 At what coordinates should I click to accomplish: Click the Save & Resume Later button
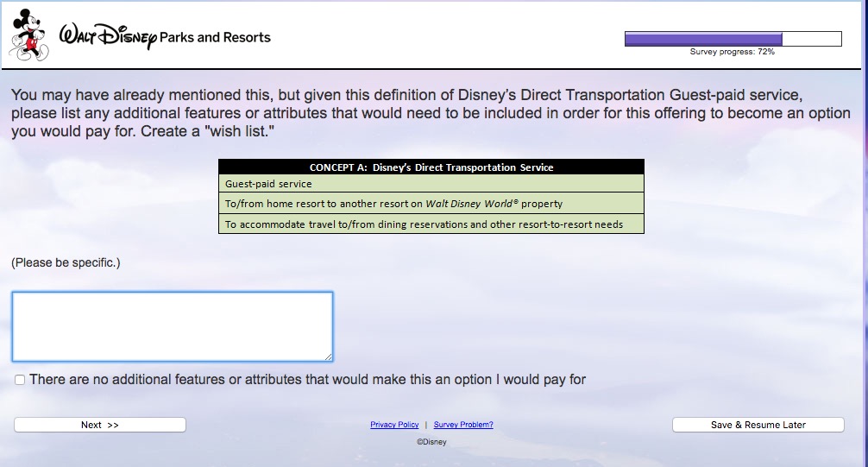(758, 425)
